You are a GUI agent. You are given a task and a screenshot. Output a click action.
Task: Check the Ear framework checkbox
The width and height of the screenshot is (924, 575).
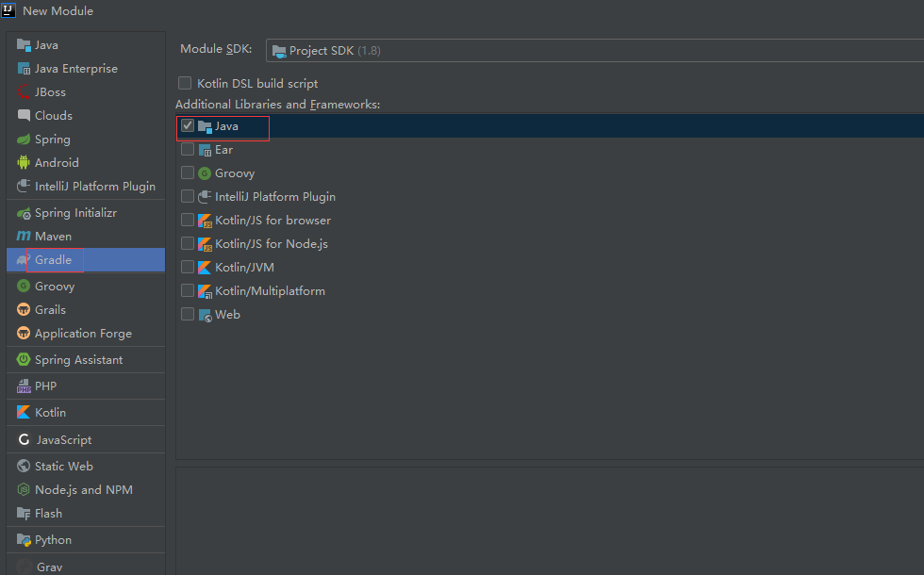click(x=188, y=149)
